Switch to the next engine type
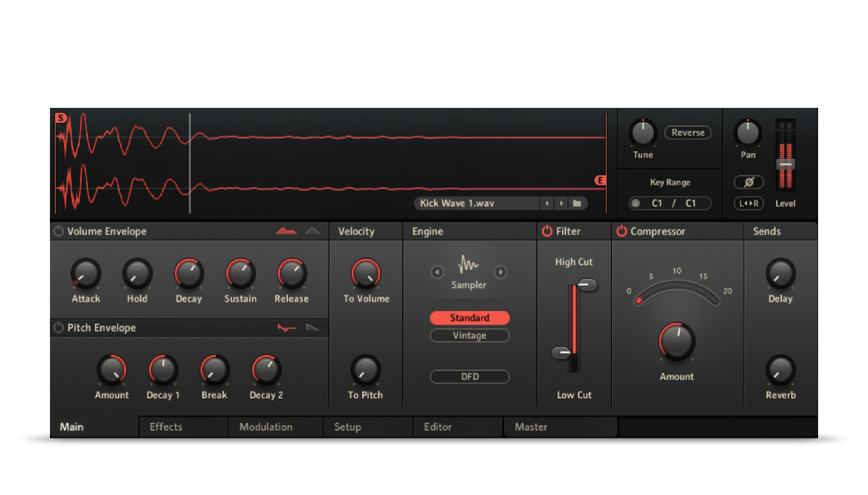 (500, 272)
